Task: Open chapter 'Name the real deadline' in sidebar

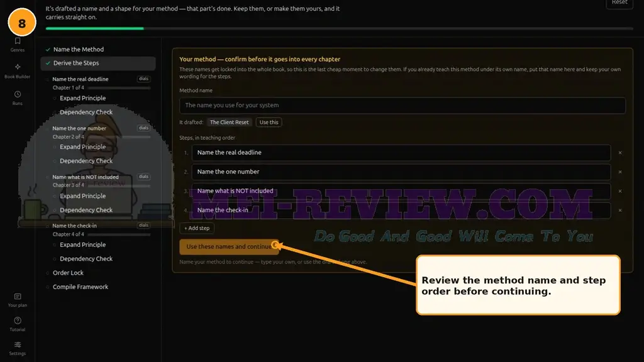Action: tap(80, 79)
